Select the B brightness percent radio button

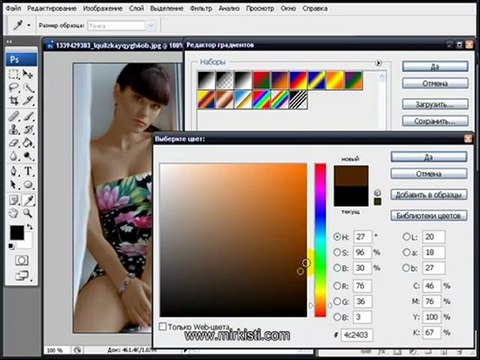click(x=337, y=268)
